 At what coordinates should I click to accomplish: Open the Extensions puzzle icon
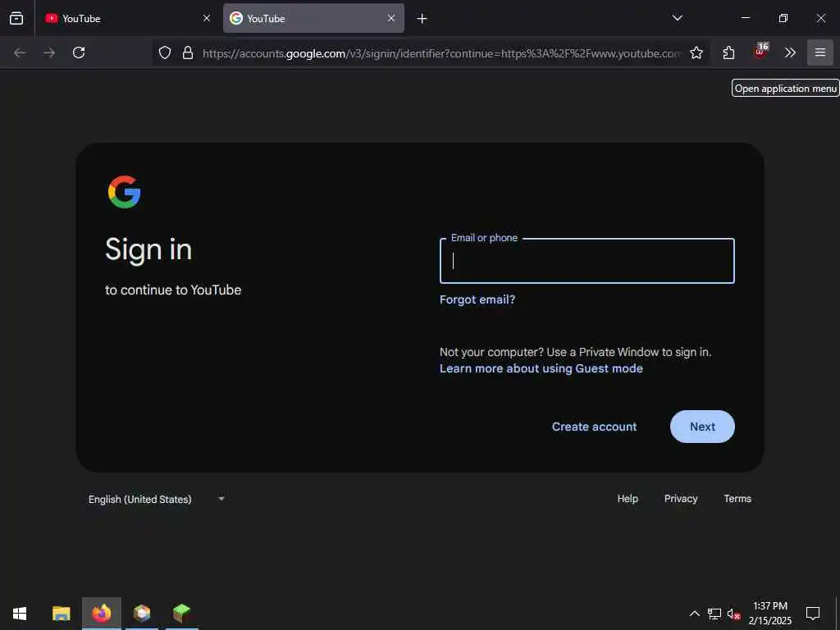click(x=728, y=52)
